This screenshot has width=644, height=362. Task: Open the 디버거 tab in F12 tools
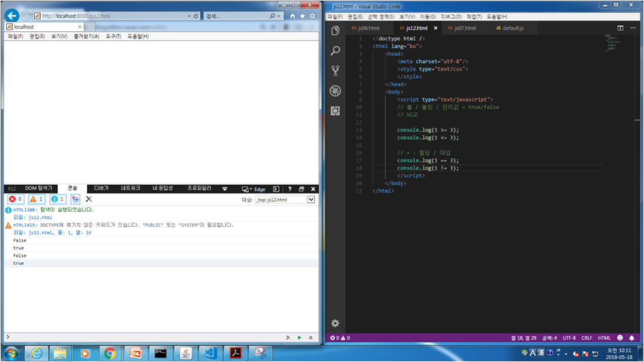pos(101,188)
